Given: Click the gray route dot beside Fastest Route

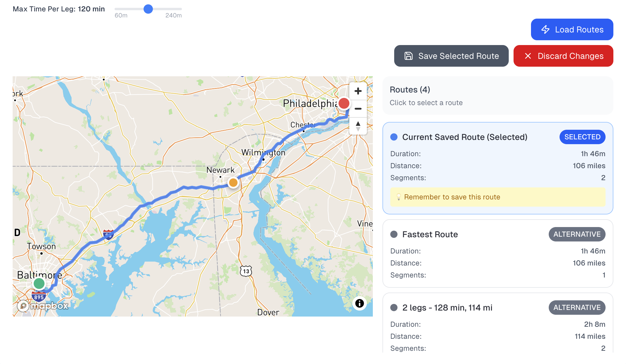Looking at the screenshot, I should click(x=393, y=234).
